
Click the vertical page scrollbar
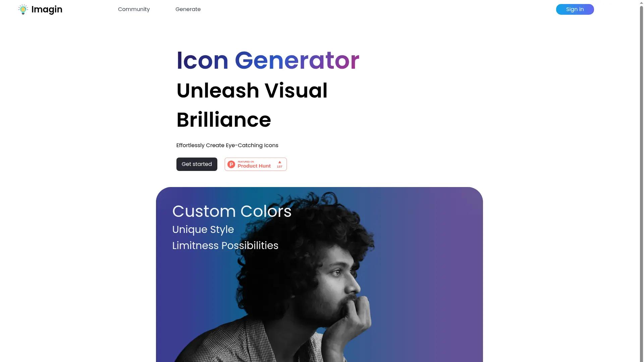click(x=642, y=181)
